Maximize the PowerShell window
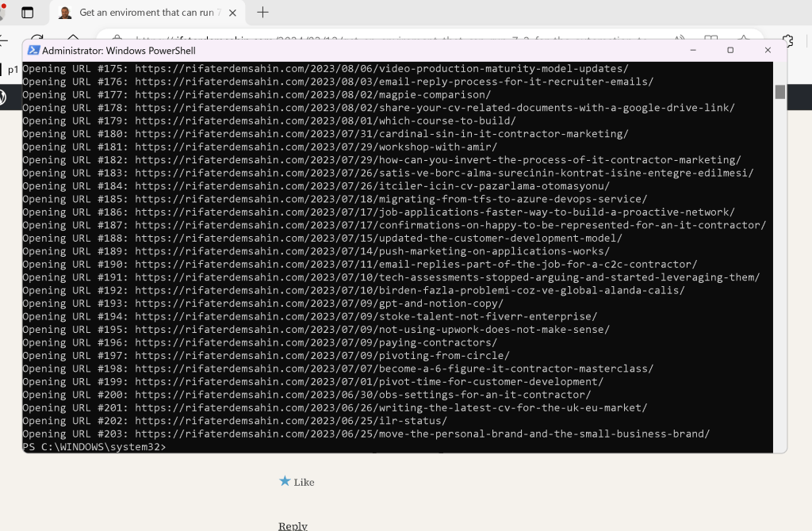 [730, 50]
